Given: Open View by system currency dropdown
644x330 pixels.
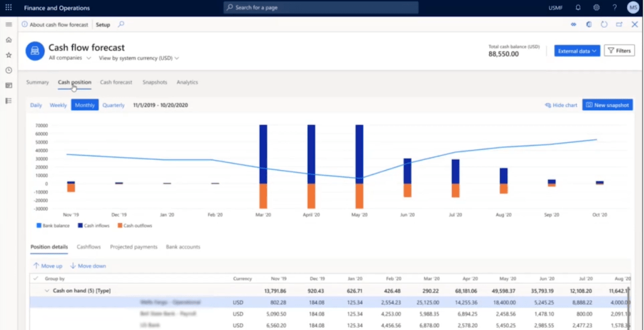Looking at the screenshot, I should pyautogui.click(x=138, y=58).
